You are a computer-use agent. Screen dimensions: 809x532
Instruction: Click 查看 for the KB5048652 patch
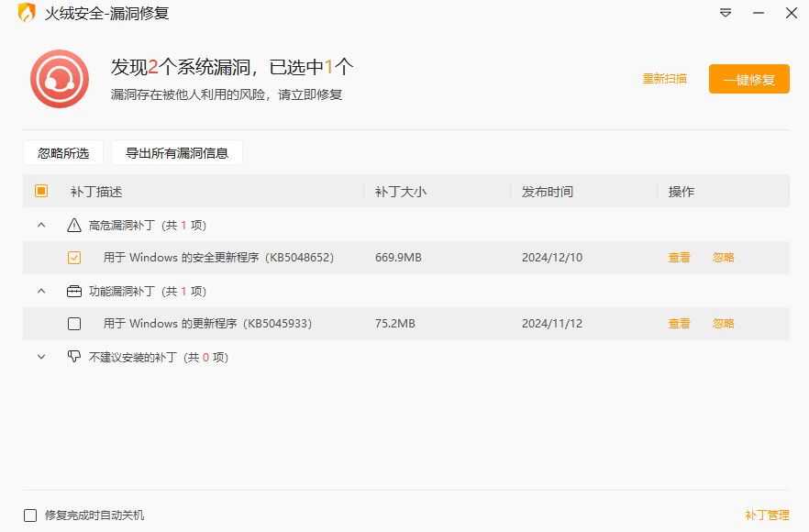680,258
